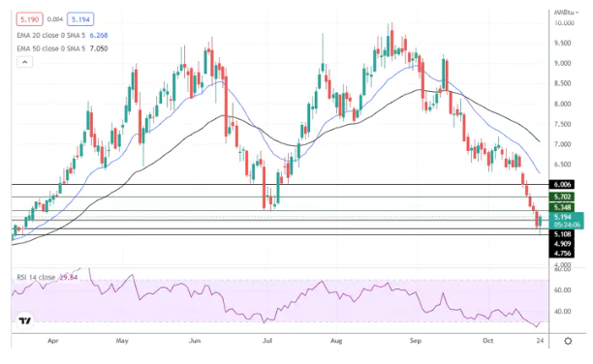Click the 7.500 price scale value
593x364 pixels.
tap(563, 124)
